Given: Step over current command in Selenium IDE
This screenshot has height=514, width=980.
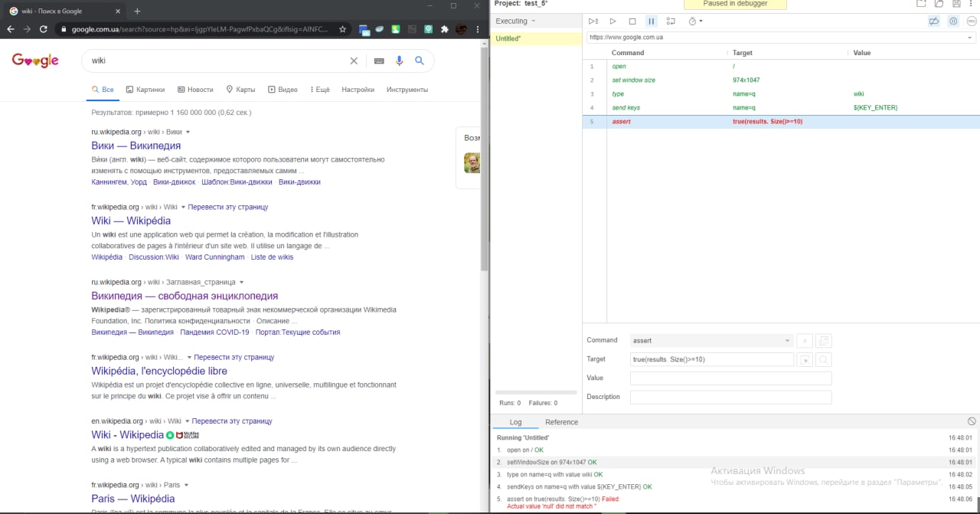Looking at the screenshot, I should [x=671, y=21].
